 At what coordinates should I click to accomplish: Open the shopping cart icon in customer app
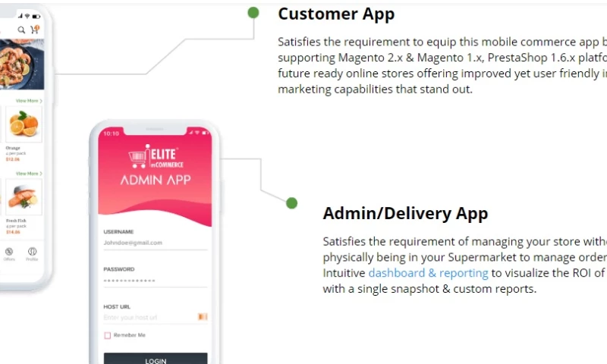pos(35,30)
